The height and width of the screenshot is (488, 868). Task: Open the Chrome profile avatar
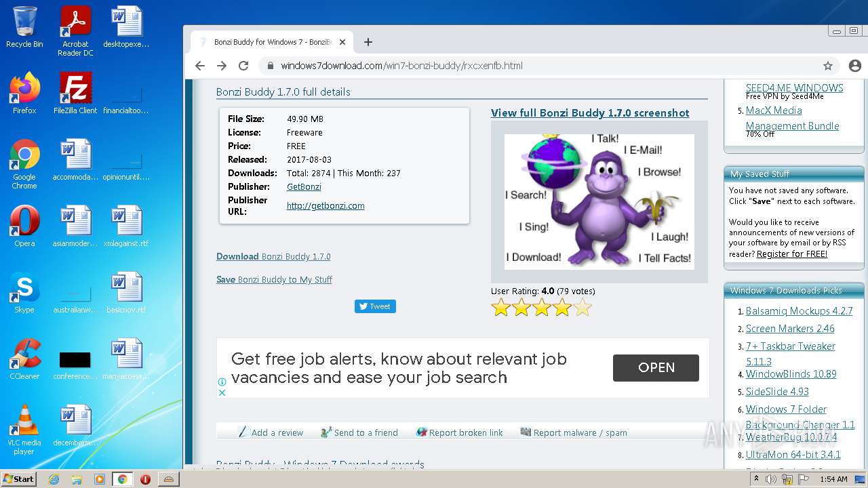[854, 66]
